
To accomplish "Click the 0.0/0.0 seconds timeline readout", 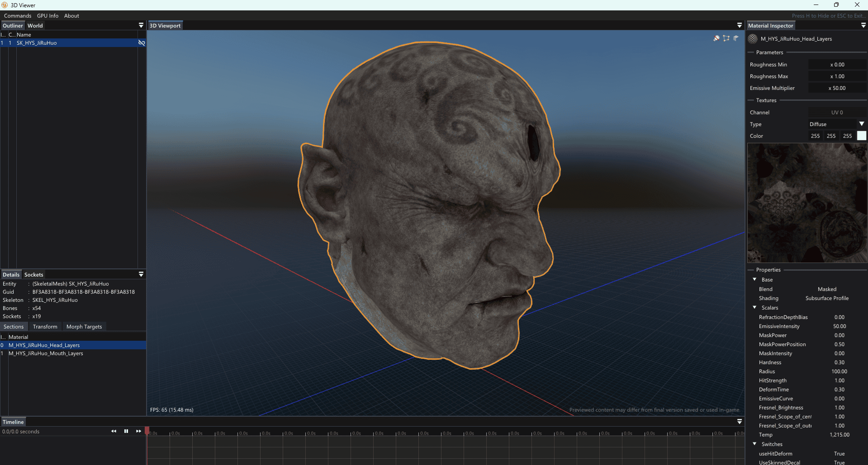I will coord(21,432).
